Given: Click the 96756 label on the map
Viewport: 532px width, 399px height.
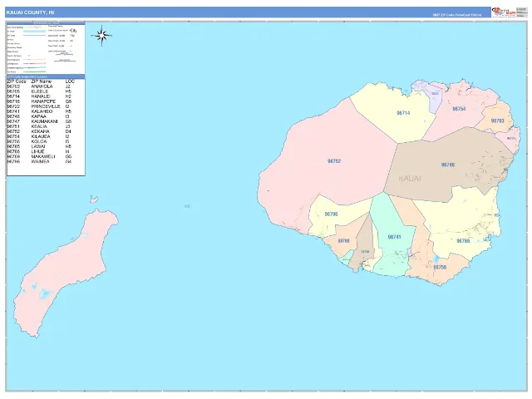Looking at the screenshot, I should click(x=440, y=268).
